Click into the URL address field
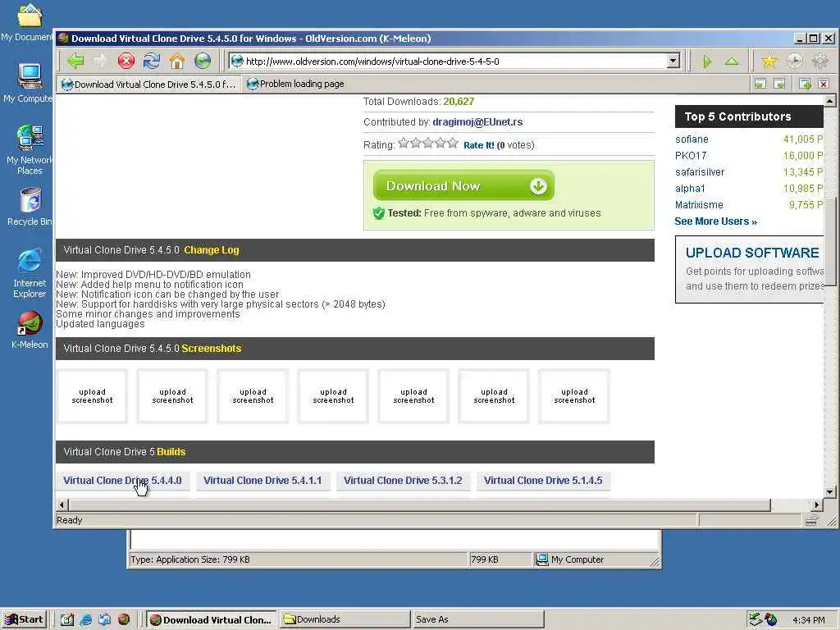840x630 pixels. 455,61
